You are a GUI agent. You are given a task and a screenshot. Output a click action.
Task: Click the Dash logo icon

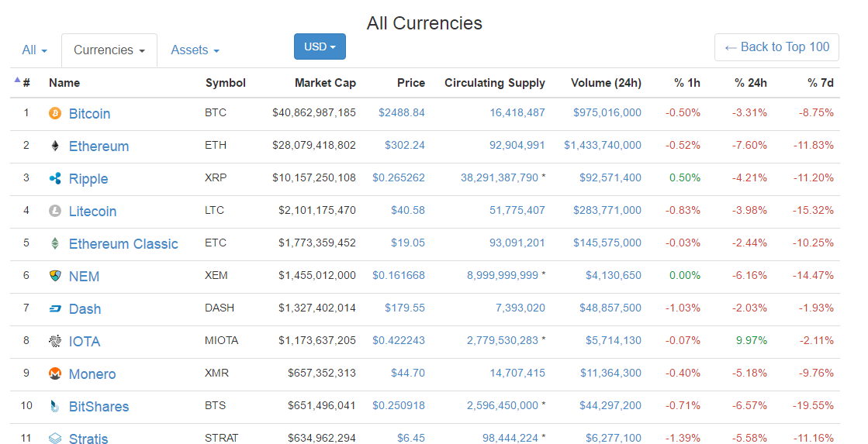click(x=55, y=308)
